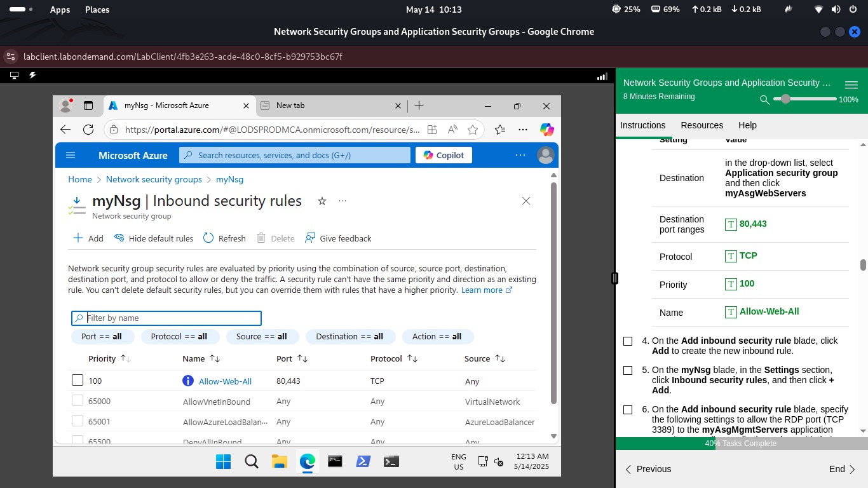Launch PowerShell from the taskbar

(x=363, y=461)
